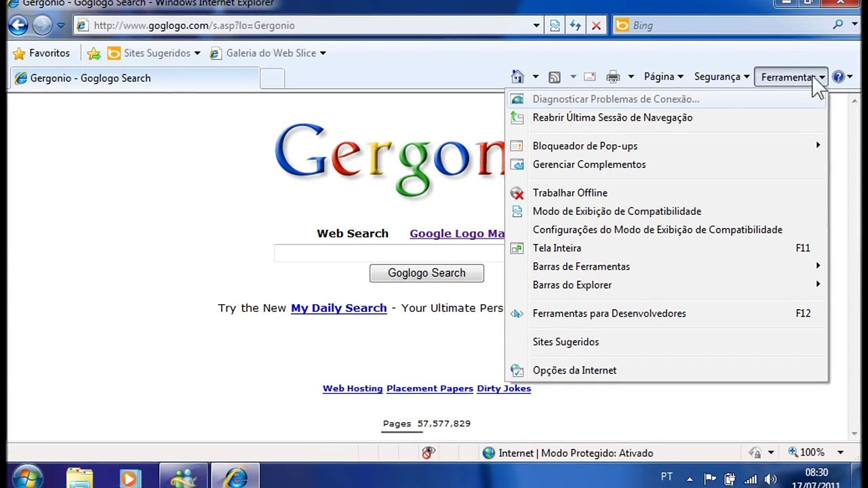Open the Windows Start orb
The image size is (868, 488).
pyautogui.click(x=27, y=477)
